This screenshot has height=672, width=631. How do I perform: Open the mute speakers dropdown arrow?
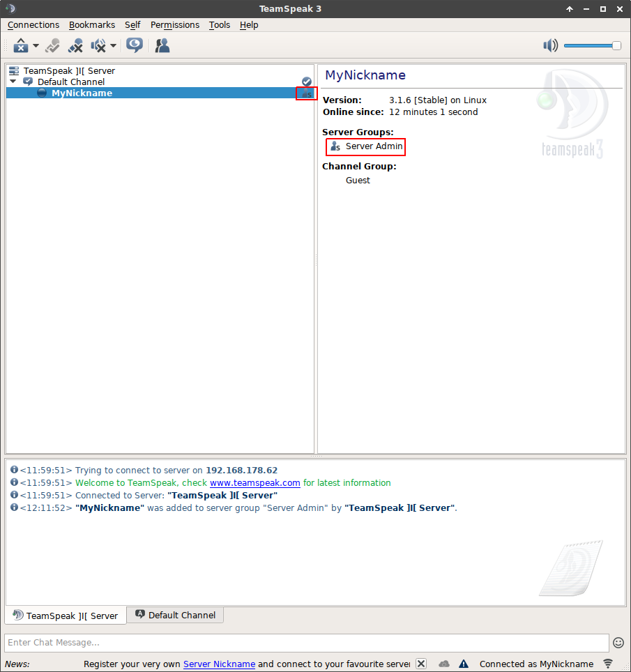(113, 46)
